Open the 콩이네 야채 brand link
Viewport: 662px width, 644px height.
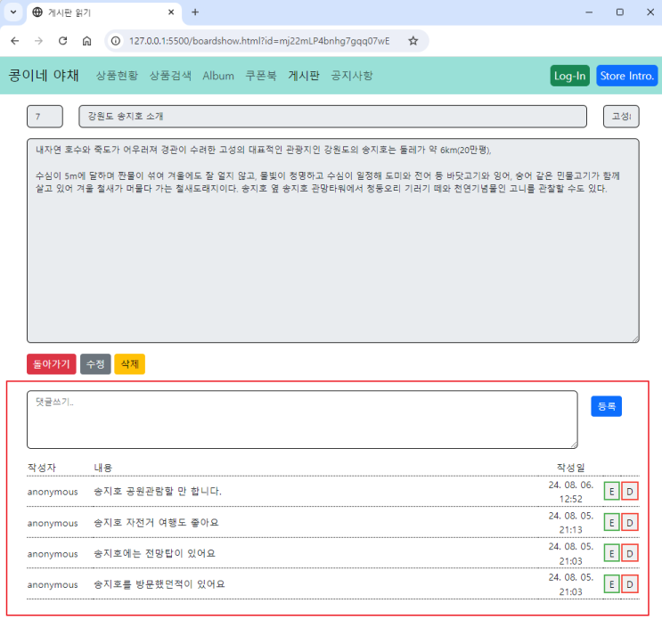click(44, 76)
